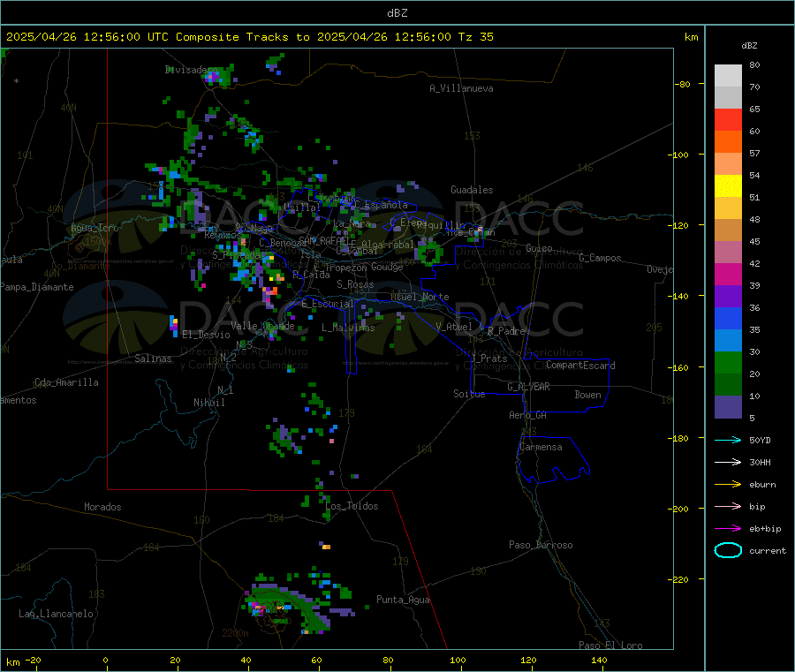Click the cyan 'current' ellipse legend icon

pos(728,550)
